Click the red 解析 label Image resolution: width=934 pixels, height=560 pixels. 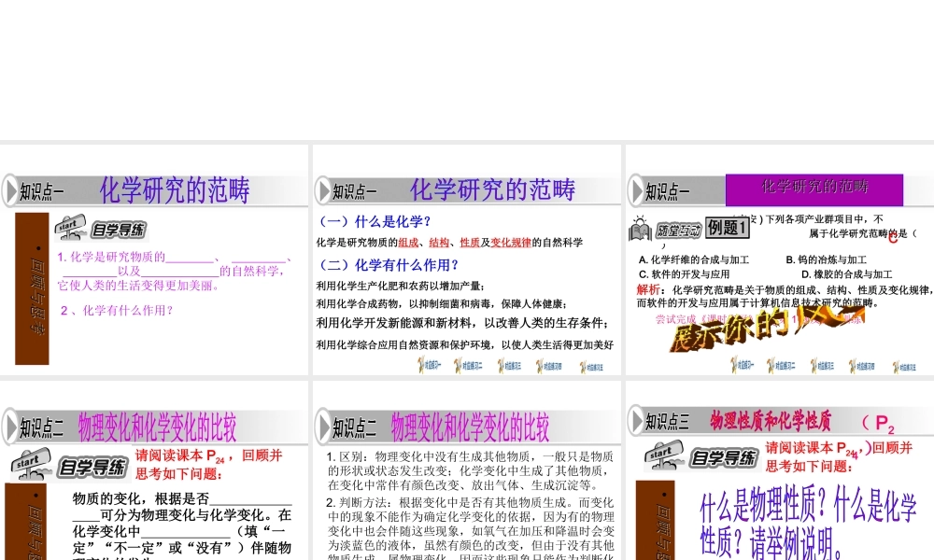point(648,290)
